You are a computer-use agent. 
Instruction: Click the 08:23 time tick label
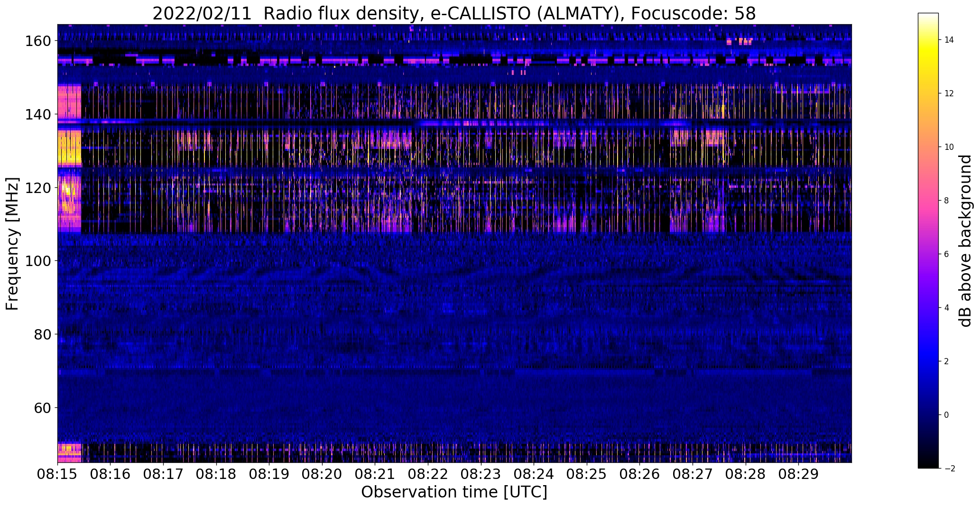481,474
